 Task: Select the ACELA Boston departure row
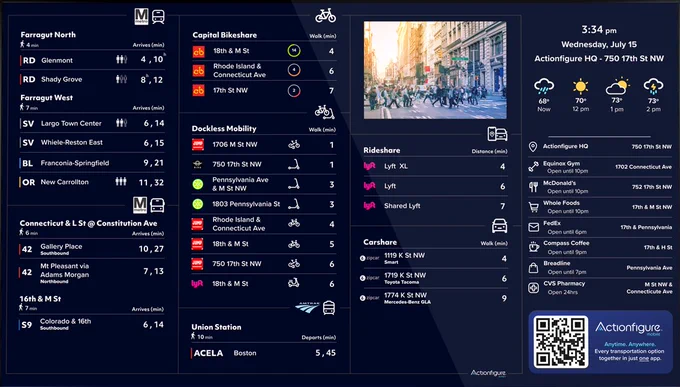point(264,353)
